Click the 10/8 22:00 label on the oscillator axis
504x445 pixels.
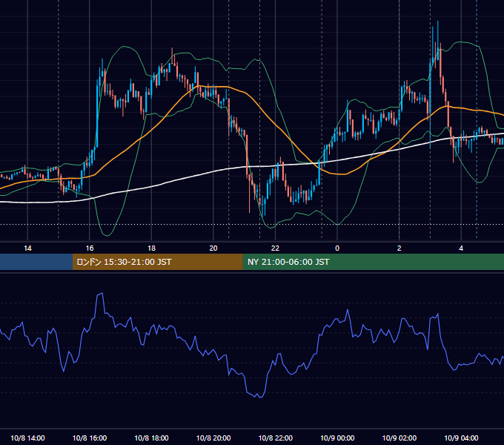[276, 438]
